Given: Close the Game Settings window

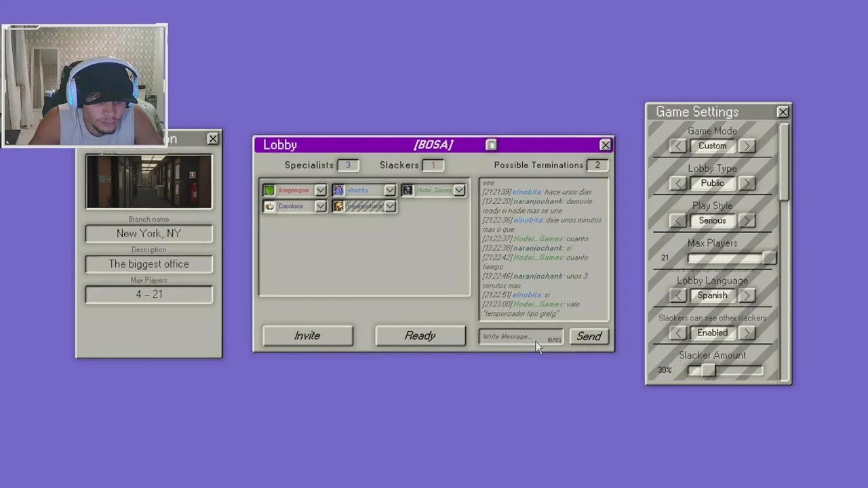Looking at the screenshot, I should 783,112.
